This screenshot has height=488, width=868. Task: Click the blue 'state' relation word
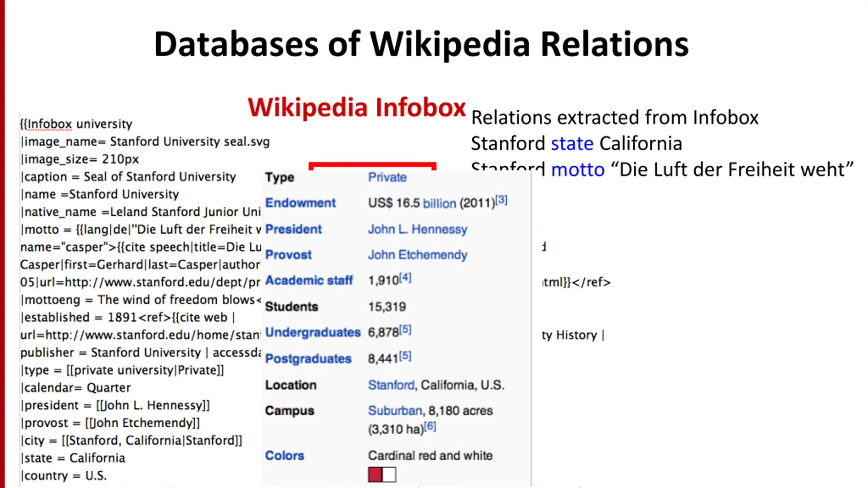pyautogui.click(x=572, y=144)
